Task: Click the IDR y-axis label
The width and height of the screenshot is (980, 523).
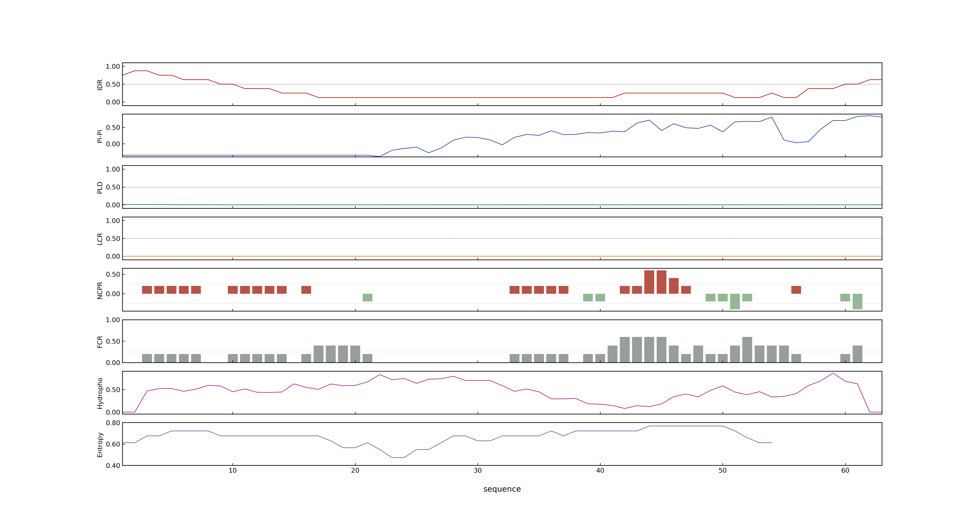Action: pos(100,85)
